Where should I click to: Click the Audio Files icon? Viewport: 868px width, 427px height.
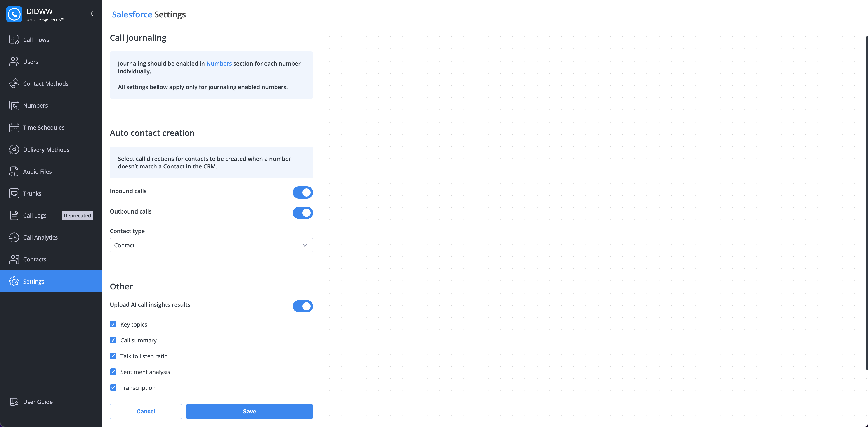point(14,171)
